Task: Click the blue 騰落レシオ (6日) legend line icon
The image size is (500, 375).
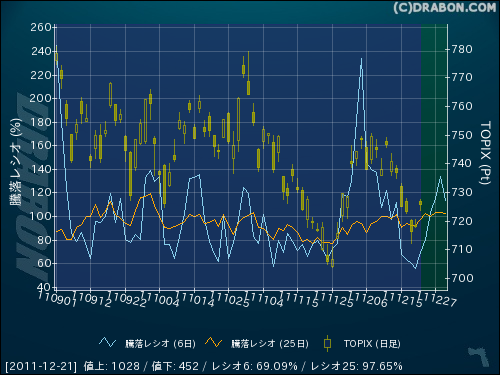Action: tap(107, 343)
